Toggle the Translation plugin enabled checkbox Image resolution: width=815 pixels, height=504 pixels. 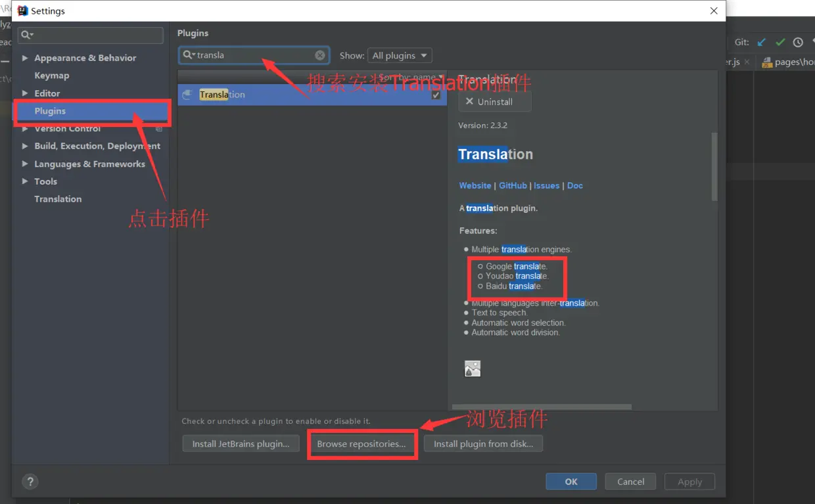coord(436,95)
